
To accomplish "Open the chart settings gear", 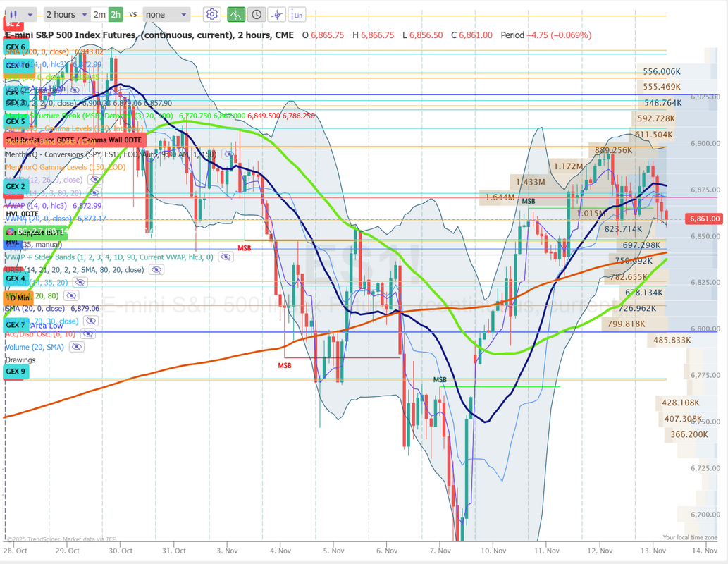I will (x=212, y=14).
